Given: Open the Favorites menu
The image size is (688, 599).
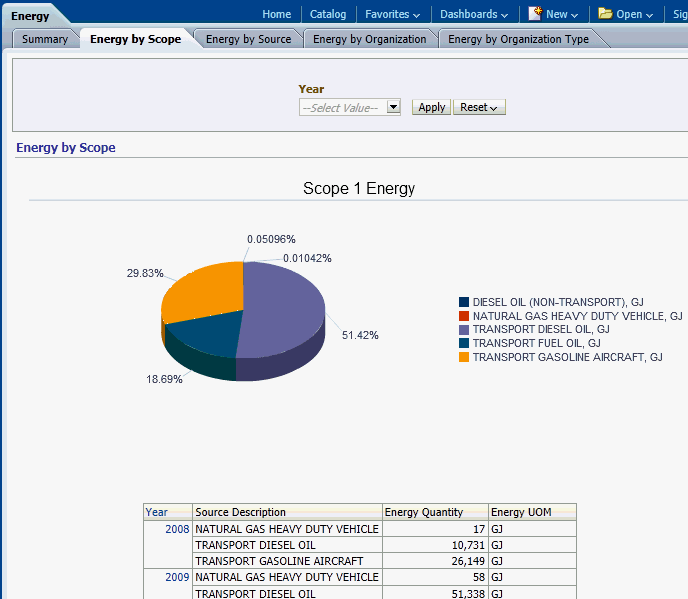Looking at the screenshot, I should point(392,14).
